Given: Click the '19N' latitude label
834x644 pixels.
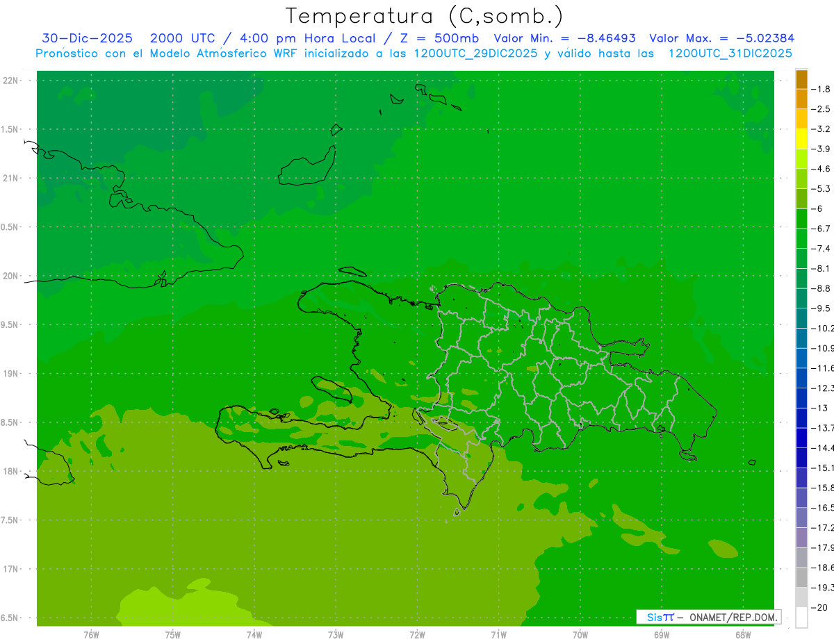Looking at the screenshot, I should [x=10, y=374].
